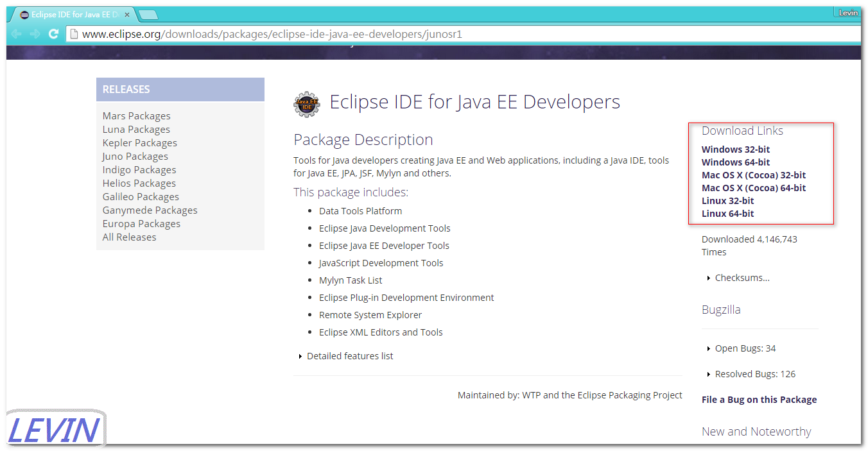Select the Eclipse IDE for Java EE tab
This screenshot has height=451, width=868.
(x=73, y=14)
